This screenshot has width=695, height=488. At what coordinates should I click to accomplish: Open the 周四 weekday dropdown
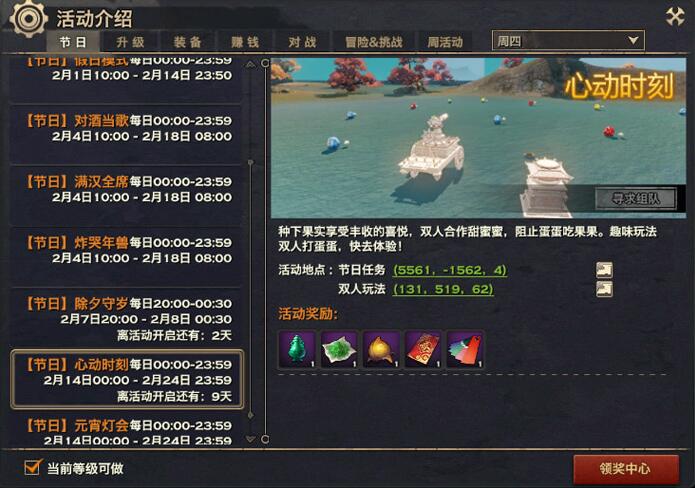click(568, 41)
